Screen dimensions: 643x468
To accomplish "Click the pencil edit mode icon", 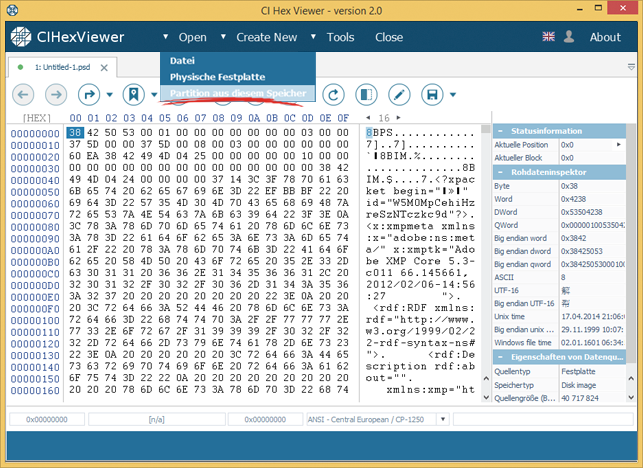I will point(399,95).
